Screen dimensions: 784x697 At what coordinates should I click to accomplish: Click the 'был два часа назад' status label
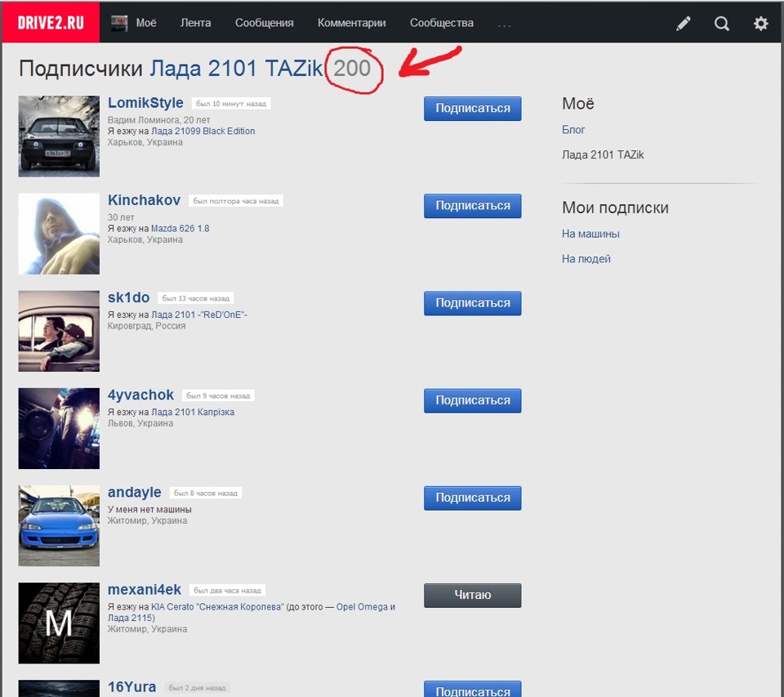click(228, 591)
